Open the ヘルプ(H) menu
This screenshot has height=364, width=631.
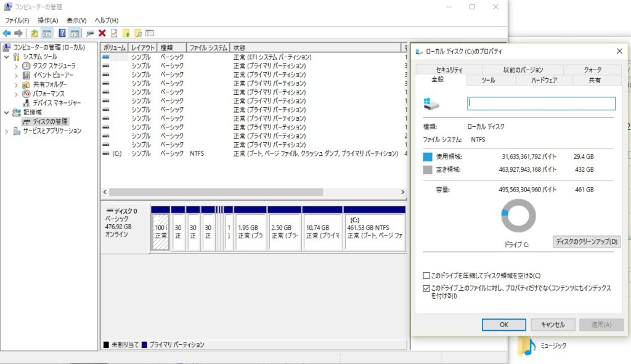click(x=107, y=20)
